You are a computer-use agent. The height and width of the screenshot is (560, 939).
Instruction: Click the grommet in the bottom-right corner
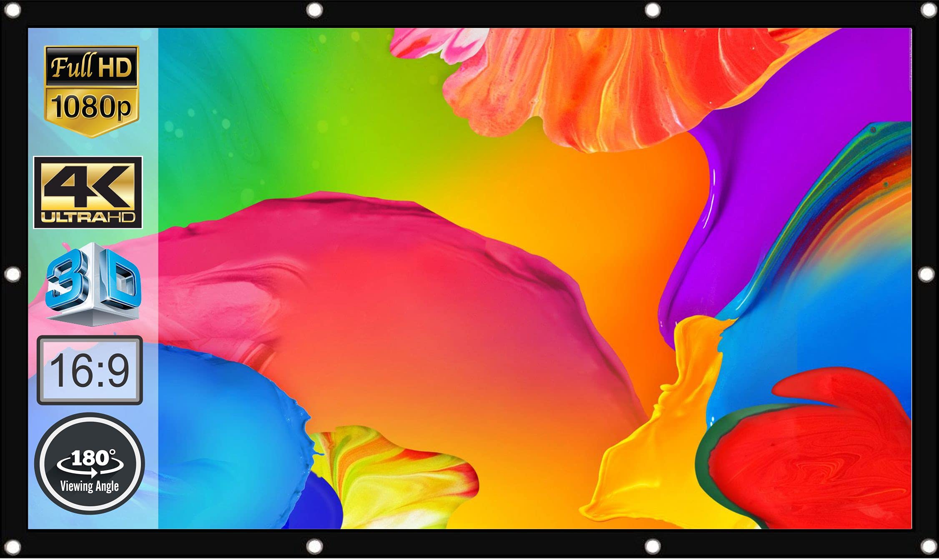tap(929, 547)
